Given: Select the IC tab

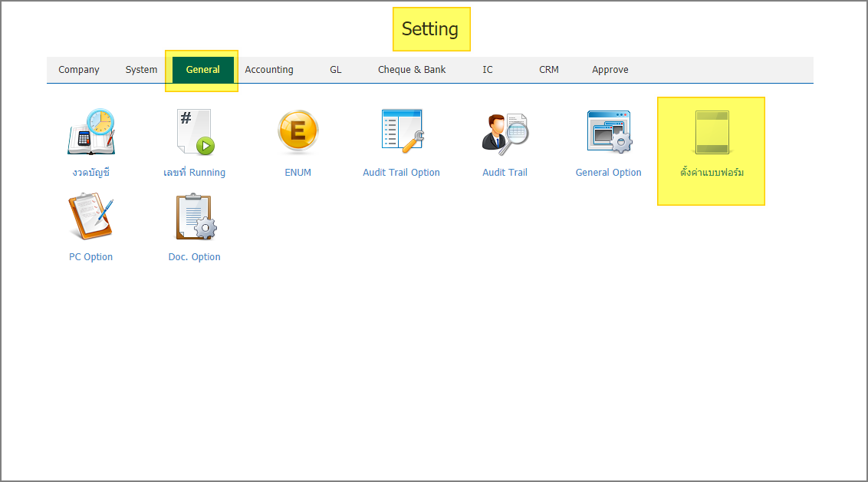Looking at the screenshot, I should tap(488, 70).
